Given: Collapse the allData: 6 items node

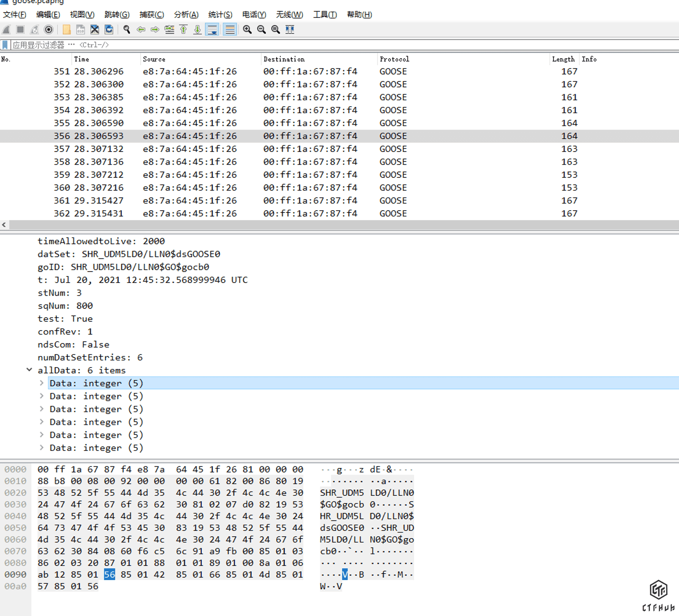Looking at the screenshot, I should (x=29, y=370).
